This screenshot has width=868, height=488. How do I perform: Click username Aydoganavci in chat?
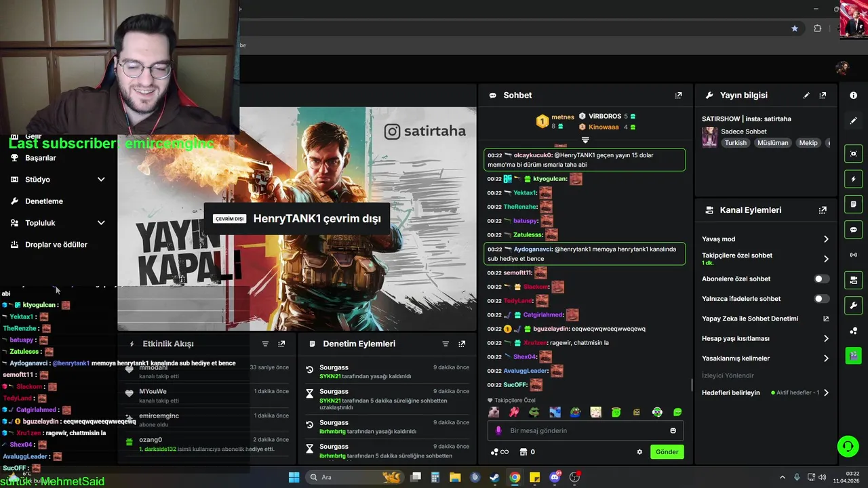tap(533, 249)
